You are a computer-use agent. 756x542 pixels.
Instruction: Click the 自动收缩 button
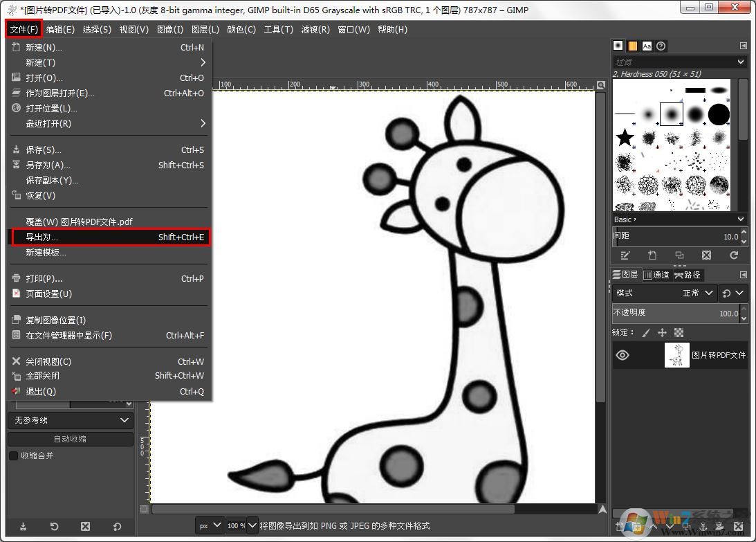pyautogui.click(x=70, y=439)
